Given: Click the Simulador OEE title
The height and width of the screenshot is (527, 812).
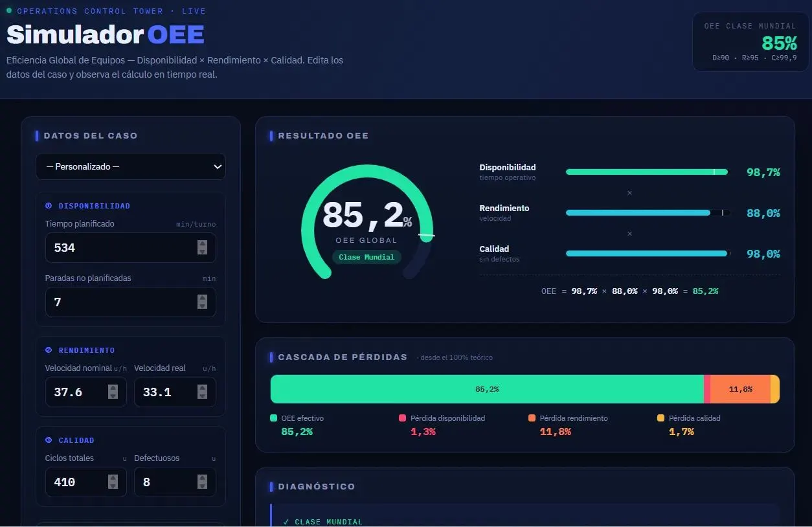Looking at the screenshot, I should pyautogui.click(x=106, y=34).
